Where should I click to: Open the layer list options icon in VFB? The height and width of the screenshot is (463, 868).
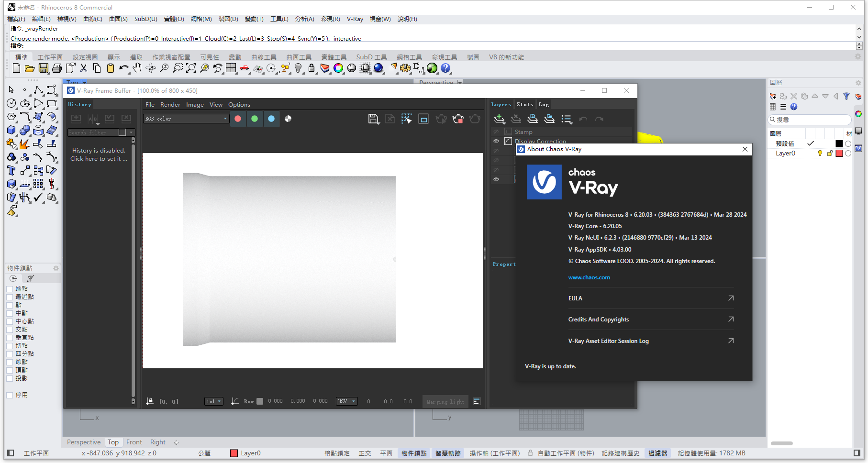click(x=567, y=119)
